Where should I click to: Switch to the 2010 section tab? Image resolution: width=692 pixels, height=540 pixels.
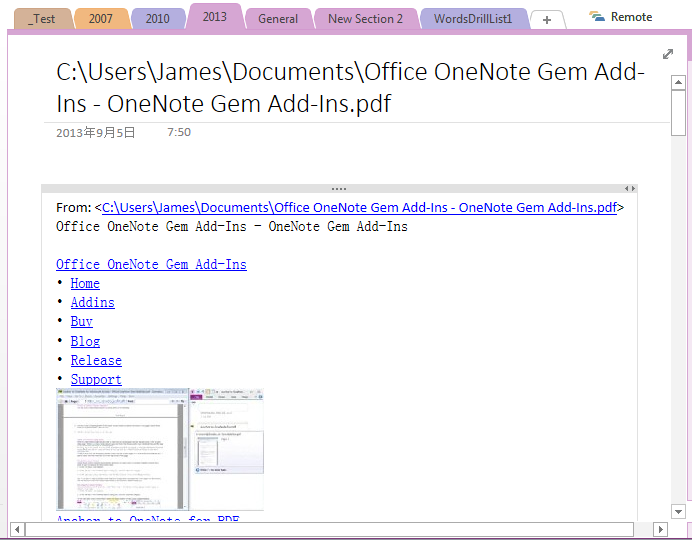coord(158,19)
